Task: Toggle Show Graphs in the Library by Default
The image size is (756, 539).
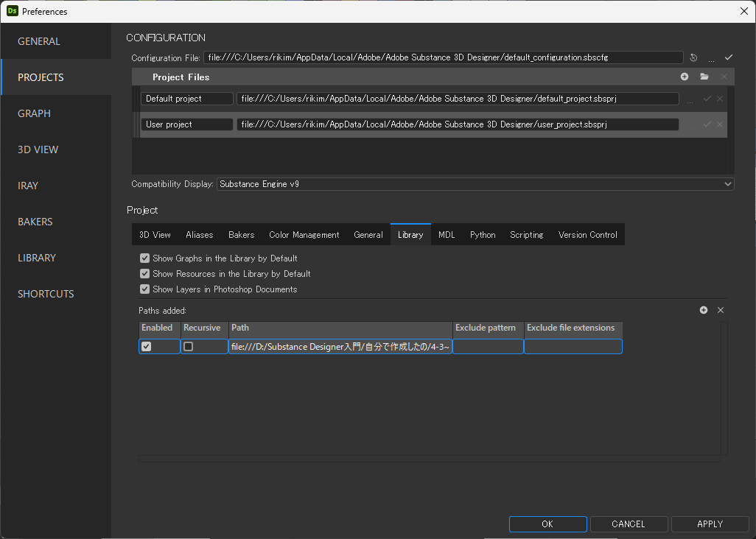Action: 144,258
